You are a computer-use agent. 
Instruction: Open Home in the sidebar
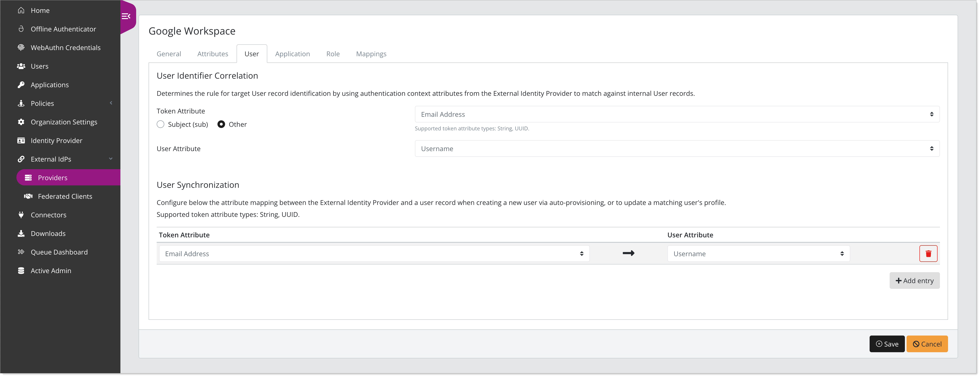(x=40, y=10)
